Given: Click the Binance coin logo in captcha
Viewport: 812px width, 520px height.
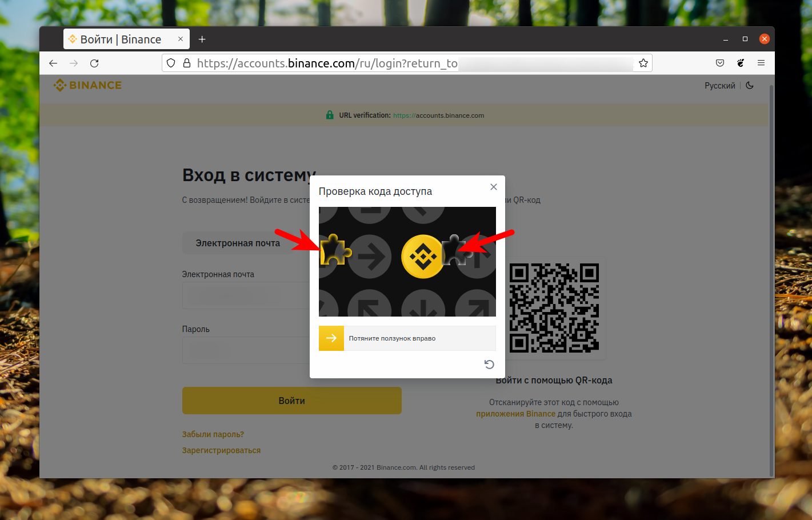Looking at the screenshot, I should [x=423, y=257].
